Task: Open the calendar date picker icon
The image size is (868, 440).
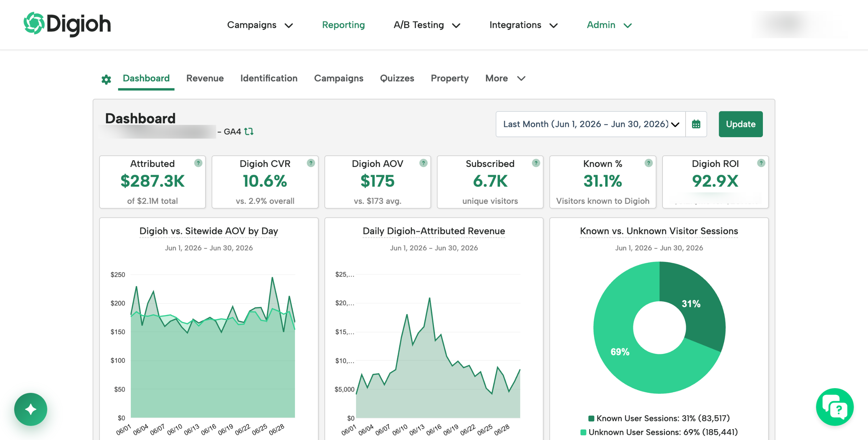Action: click(696, 124)
